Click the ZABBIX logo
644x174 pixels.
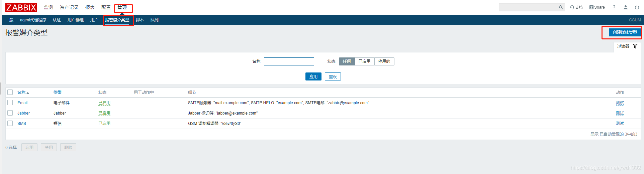point(21,7)
